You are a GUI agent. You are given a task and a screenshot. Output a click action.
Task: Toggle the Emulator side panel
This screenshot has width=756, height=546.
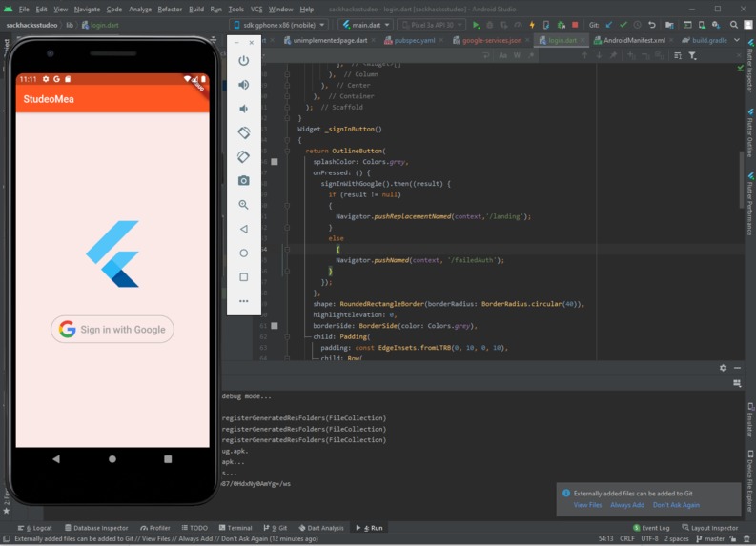point(750,419)
